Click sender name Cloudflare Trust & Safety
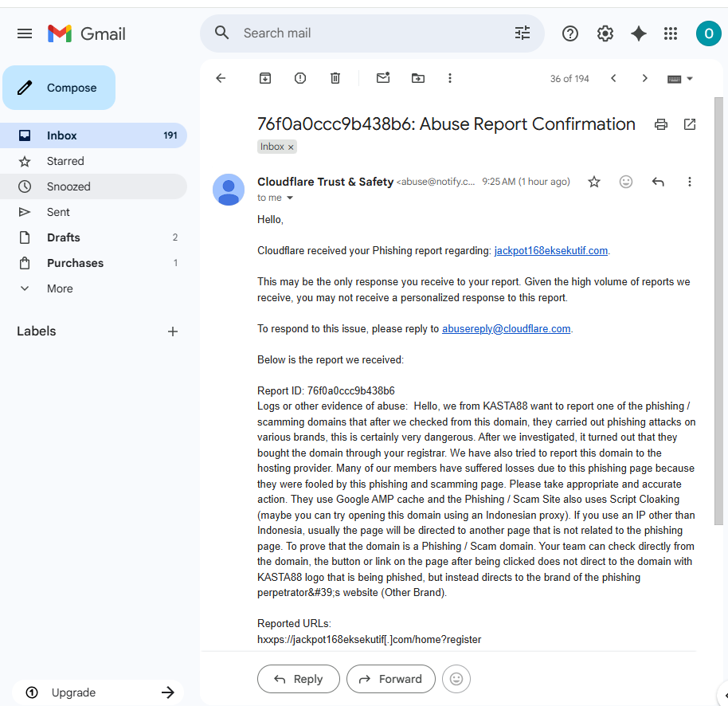 [x=326, y=182]
